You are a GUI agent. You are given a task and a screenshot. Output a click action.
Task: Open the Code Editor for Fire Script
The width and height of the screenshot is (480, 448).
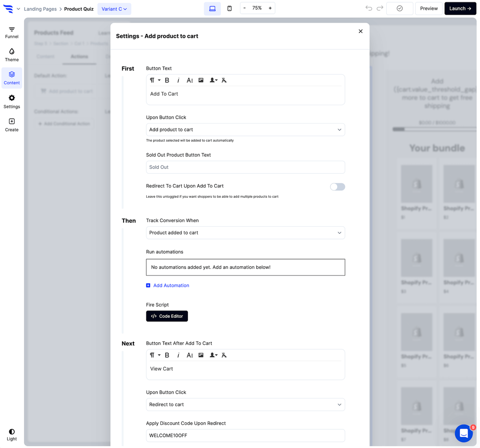[x=167, y=316]
